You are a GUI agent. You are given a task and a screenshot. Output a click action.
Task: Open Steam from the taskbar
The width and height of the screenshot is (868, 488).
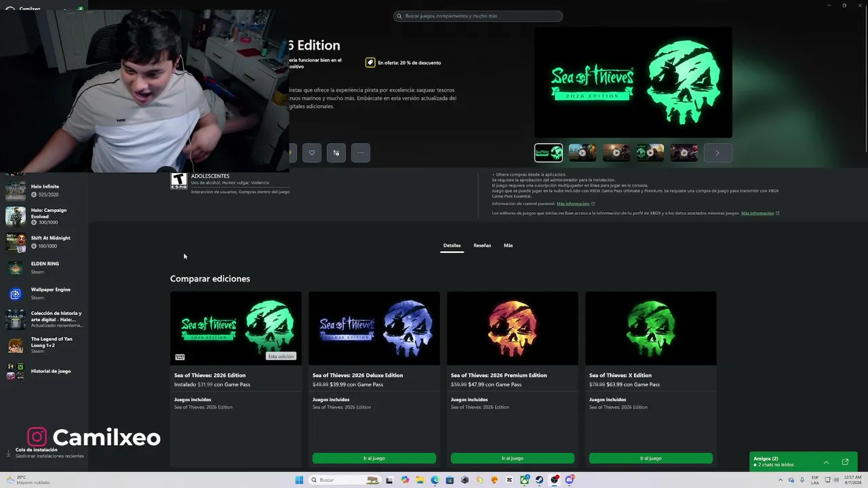pyautogui.click(x=539, y=480)
